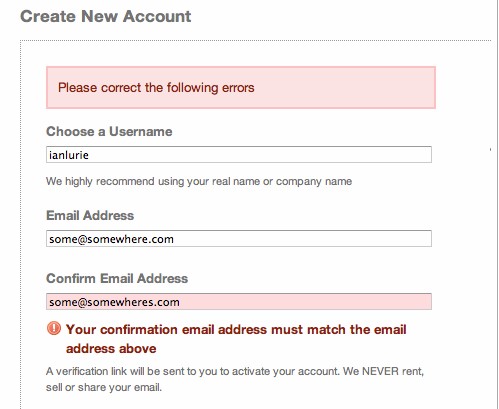
Task: Click the empty area of the username field
Action: pyautogui.click(x=260, y=154)
